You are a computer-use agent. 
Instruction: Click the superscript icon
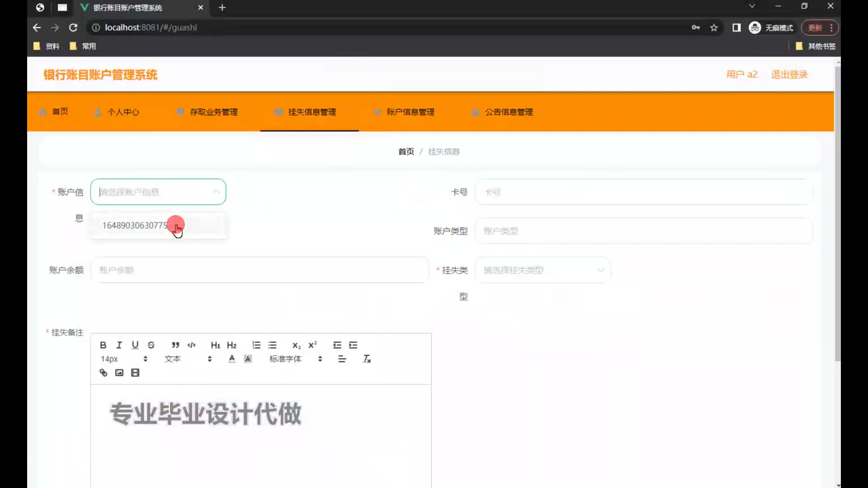point(312,345)
